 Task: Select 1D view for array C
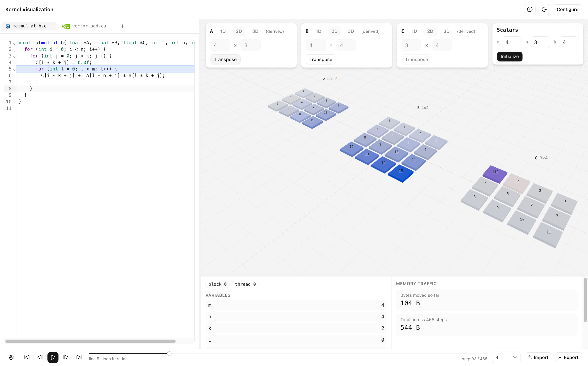414,31
